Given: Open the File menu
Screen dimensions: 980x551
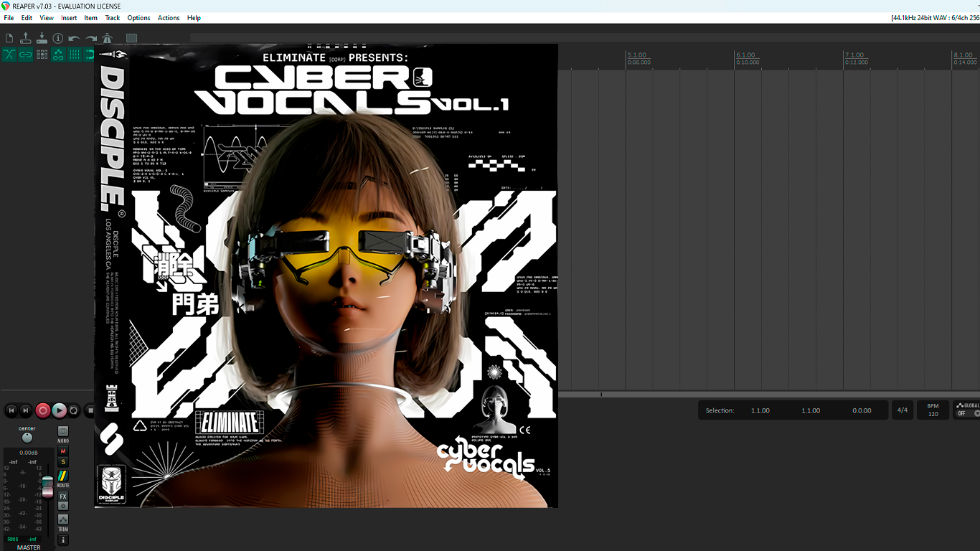Looking at the screenshot, I should [9, 18].
